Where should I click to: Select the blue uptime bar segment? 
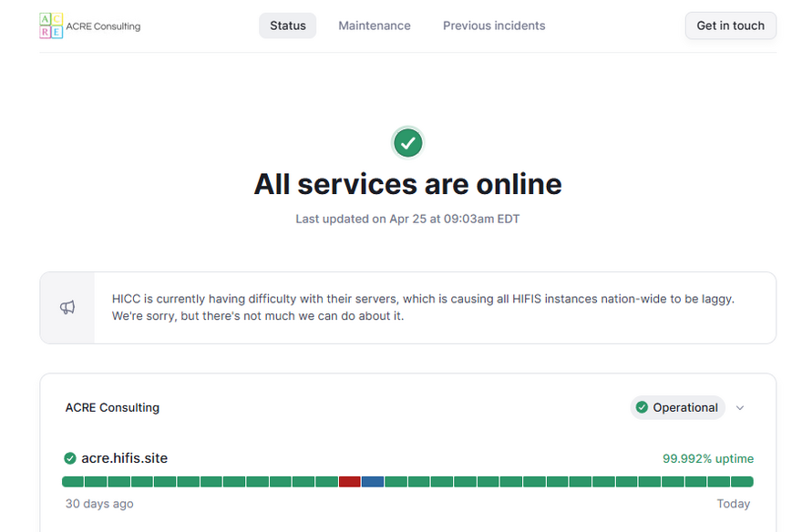point(373,482)
